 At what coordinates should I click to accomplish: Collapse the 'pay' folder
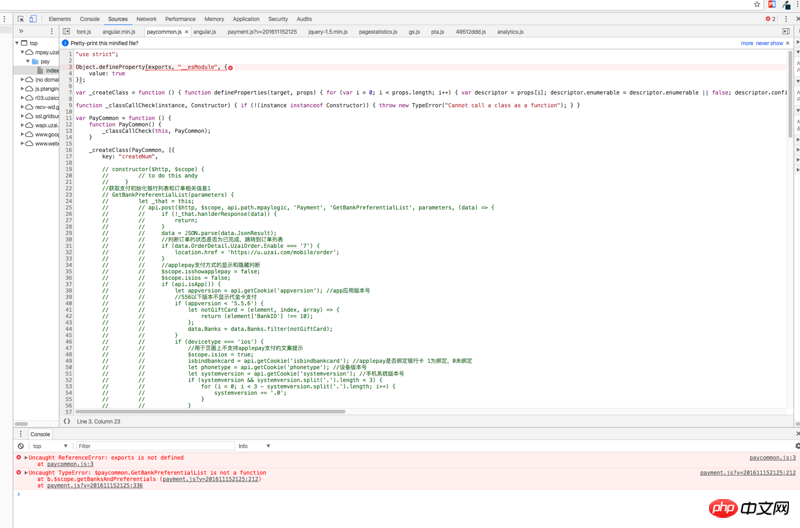[28, 61]
